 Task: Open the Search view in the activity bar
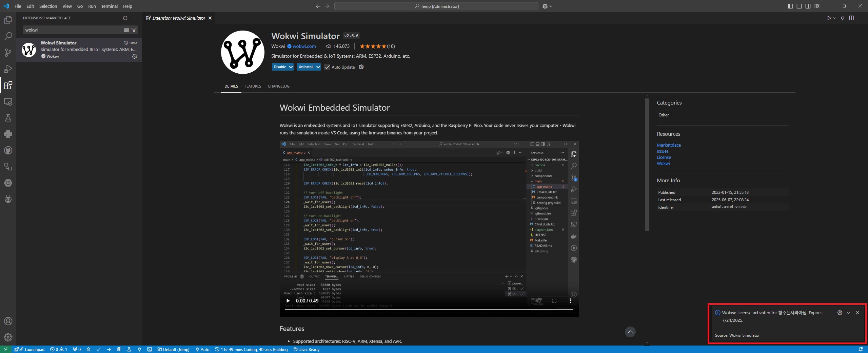point(8,36)
